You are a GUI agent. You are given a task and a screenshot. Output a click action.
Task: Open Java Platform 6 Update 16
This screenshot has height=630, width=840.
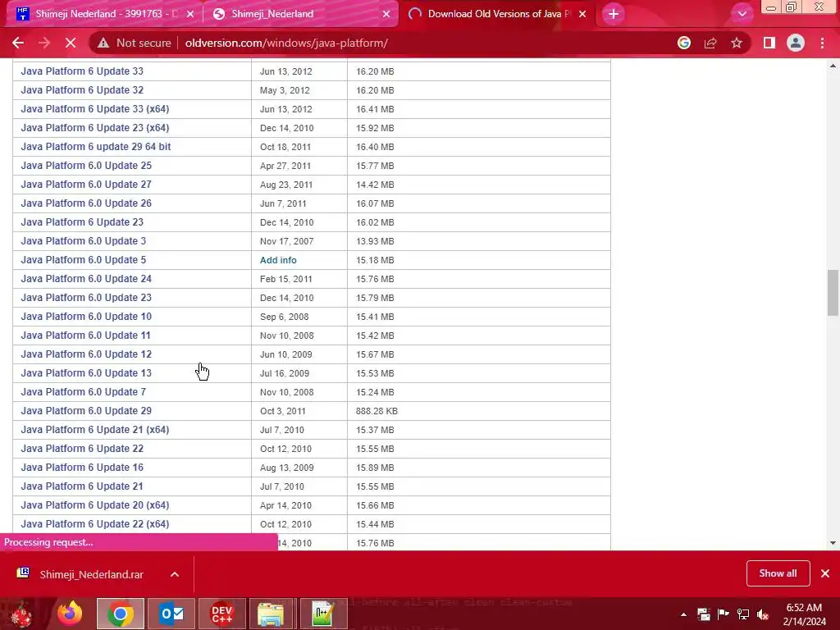82,467
